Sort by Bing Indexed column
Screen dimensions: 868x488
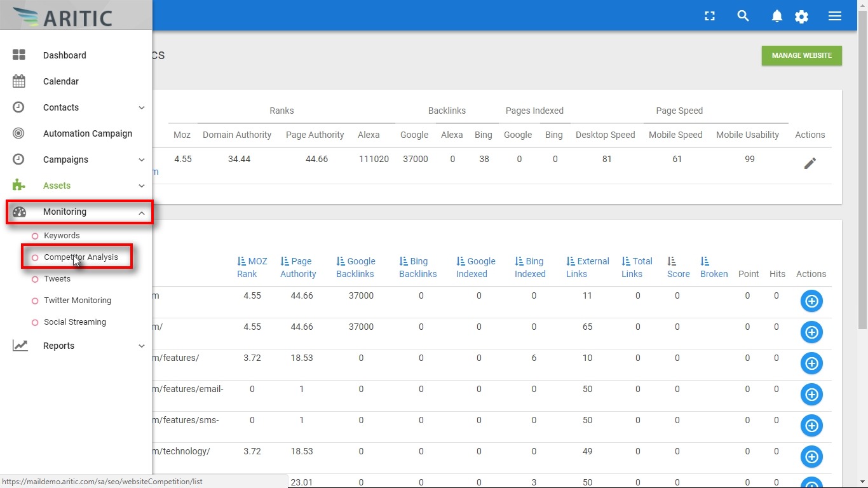click(x=530, y=268)
